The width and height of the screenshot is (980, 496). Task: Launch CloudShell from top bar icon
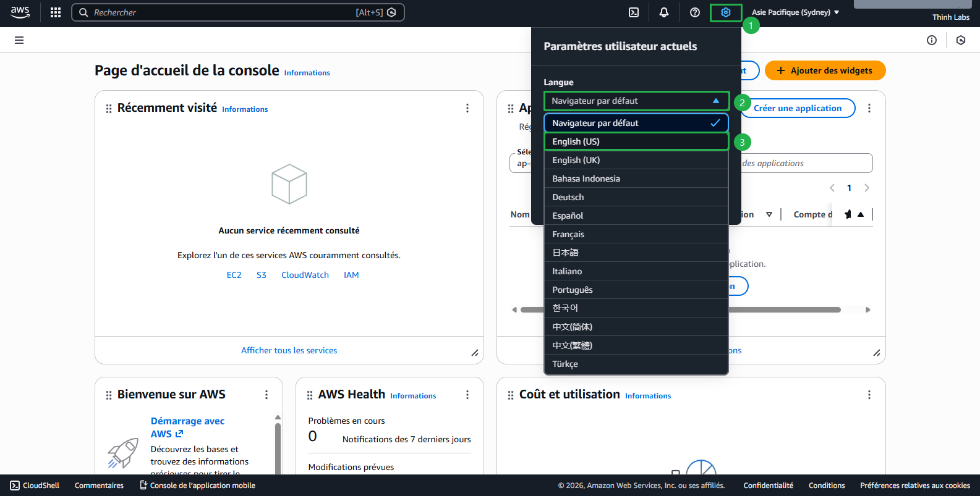coord(634,12)
